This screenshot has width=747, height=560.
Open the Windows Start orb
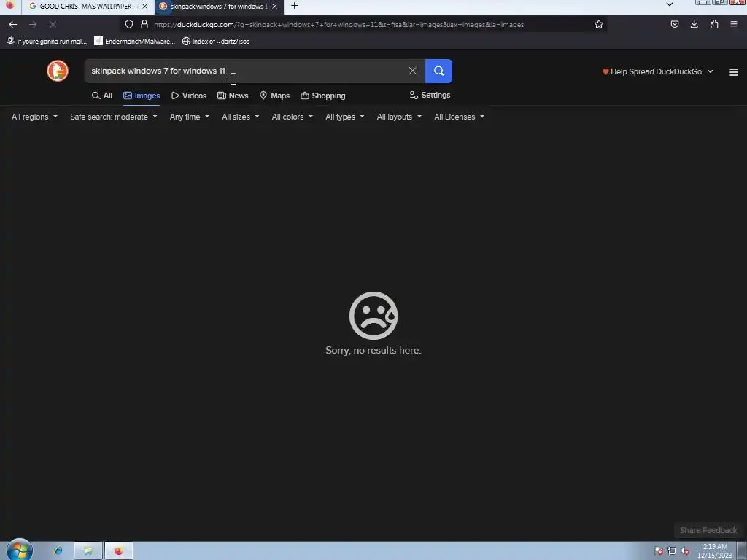pos(20,551)
